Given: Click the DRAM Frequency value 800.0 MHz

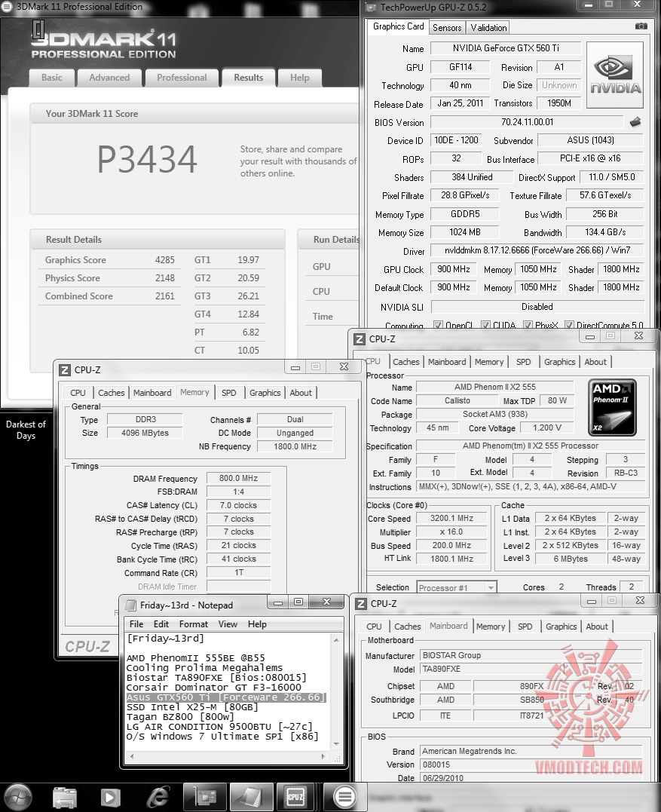Looking at the screenshot, I should coord(238,478).
